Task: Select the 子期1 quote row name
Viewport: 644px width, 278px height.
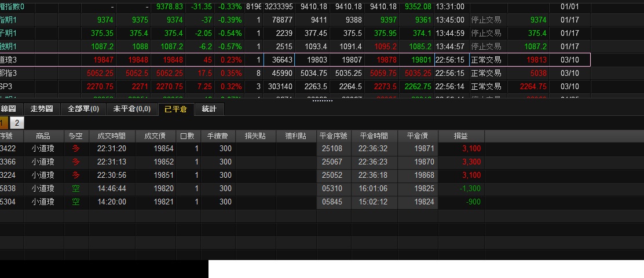Action: click(8, 33)
